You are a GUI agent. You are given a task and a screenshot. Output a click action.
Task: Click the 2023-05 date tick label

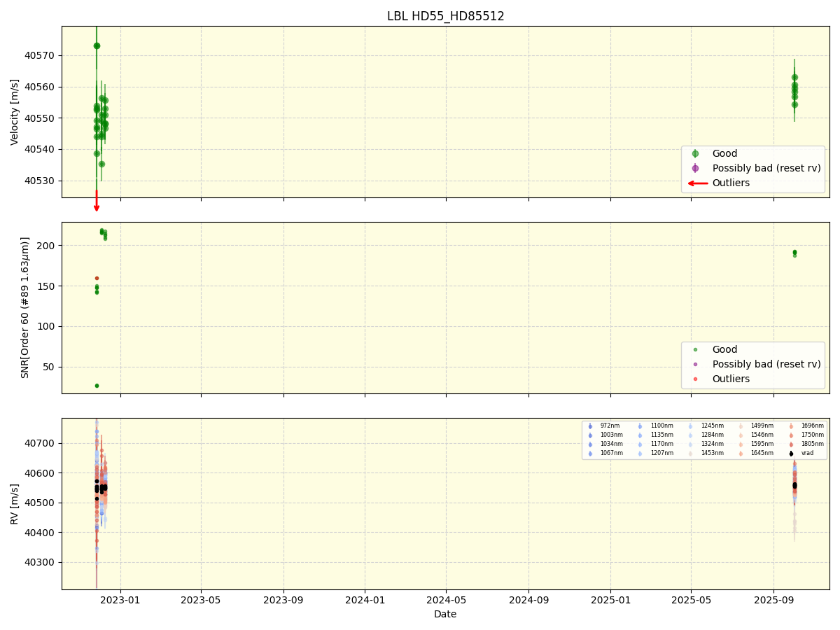coord(201,600)
